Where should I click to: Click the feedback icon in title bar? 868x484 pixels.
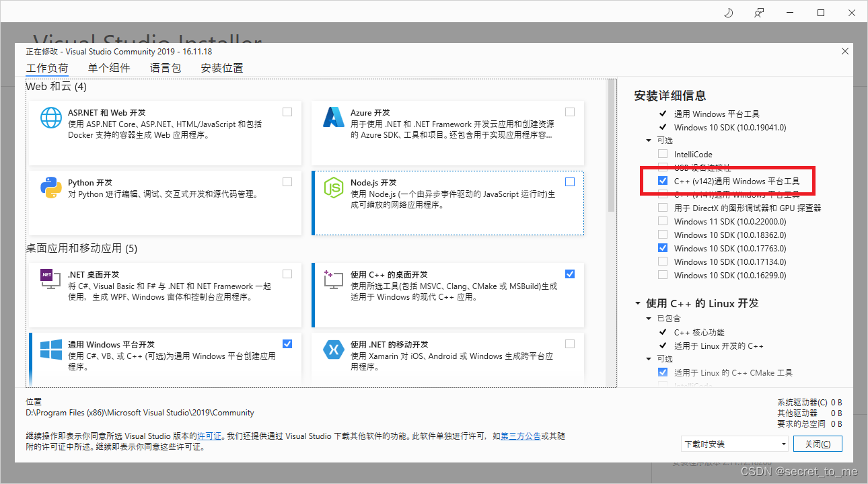point(759,13)
